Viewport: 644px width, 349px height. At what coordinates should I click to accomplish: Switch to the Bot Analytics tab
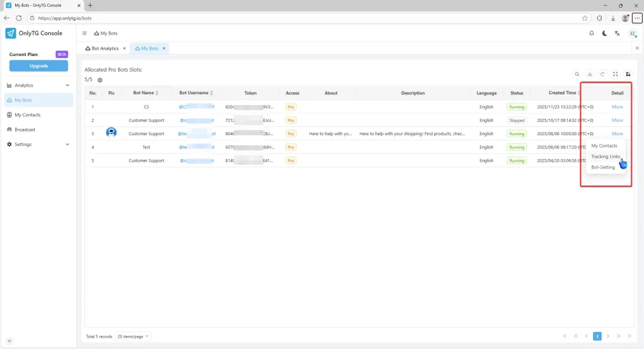coord(104,48)
